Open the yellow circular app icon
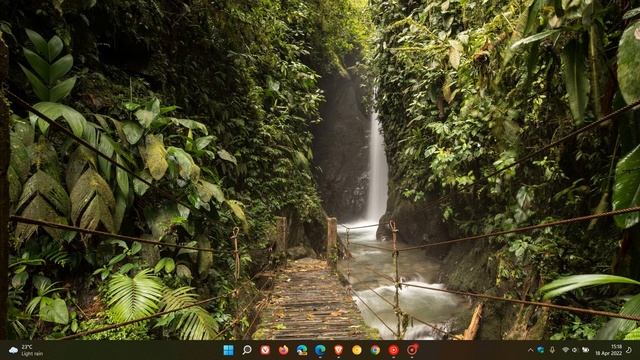The height and width of the screenshot is (360, 640). click(x=357, y=350)
